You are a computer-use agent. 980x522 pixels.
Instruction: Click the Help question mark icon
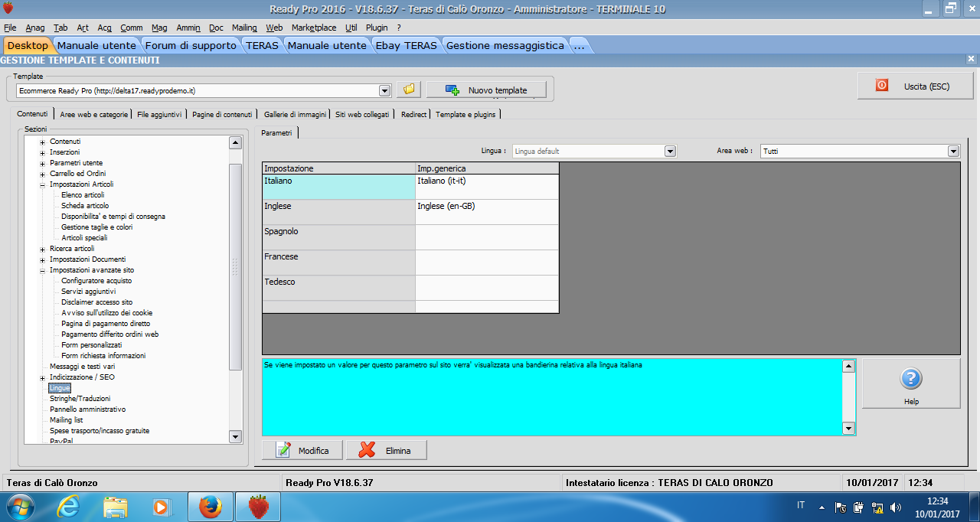coord(910,378)
